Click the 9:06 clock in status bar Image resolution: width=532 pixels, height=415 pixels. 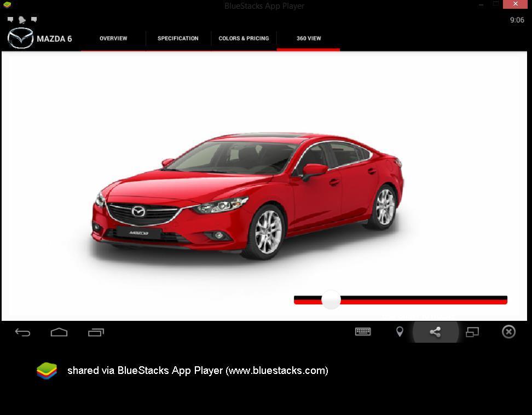click(x=517, y=20)
